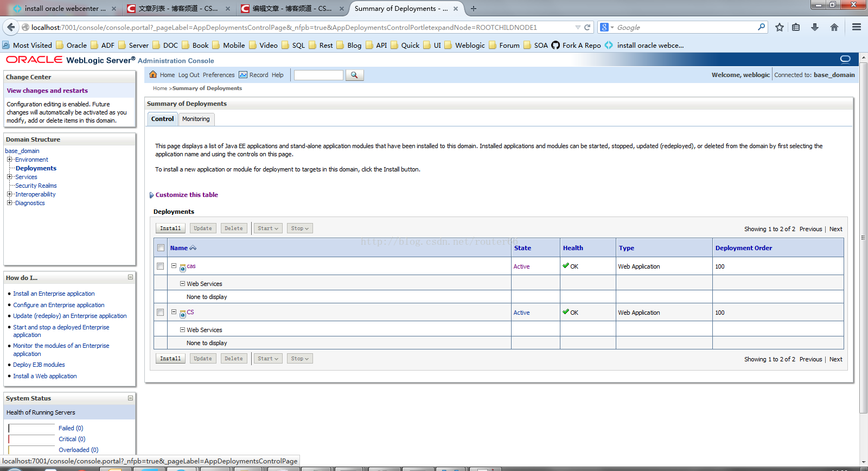This screenshot has height=471, width=868.
Task: Expand the Interoperability tree node
Action: point(9,194)
